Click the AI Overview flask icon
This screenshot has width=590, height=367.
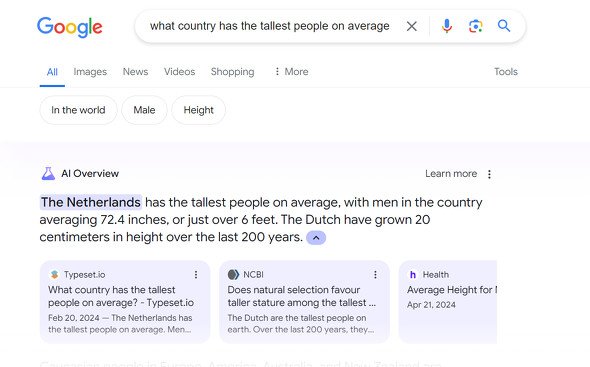[x=48, y=174]
